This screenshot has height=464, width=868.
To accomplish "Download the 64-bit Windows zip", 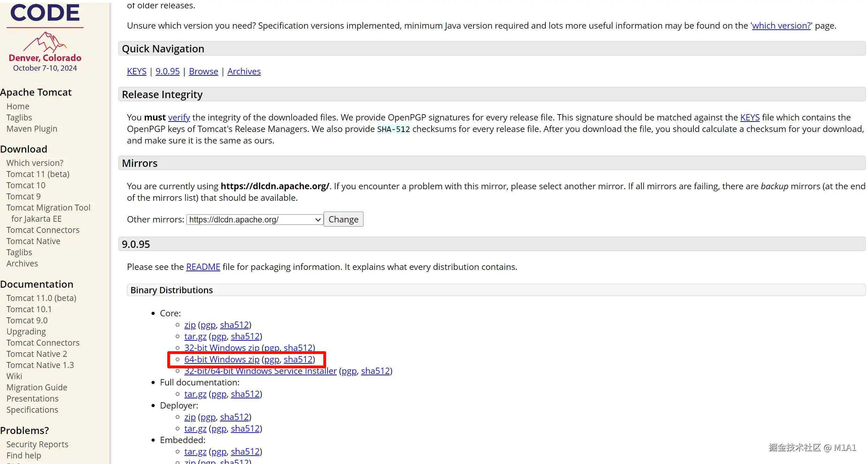I will point(221,359).
